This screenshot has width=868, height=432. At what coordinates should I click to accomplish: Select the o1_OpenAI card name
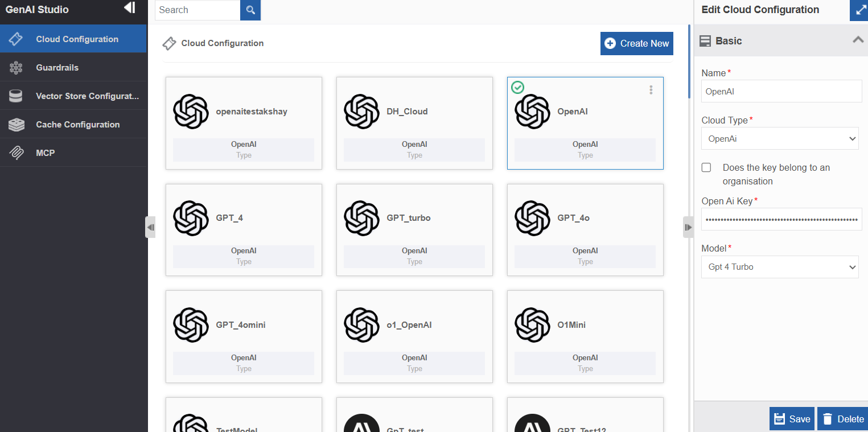point(409,325)
